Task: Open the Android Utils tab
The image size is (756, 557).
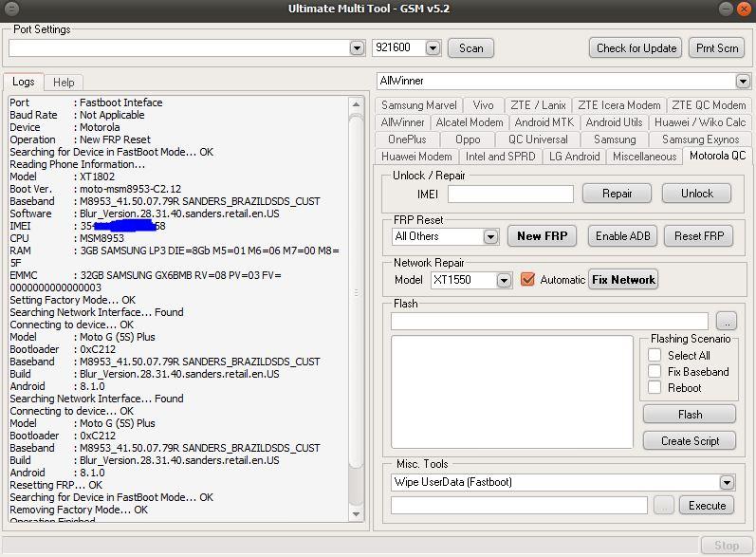Action: (x=614, y=122)
